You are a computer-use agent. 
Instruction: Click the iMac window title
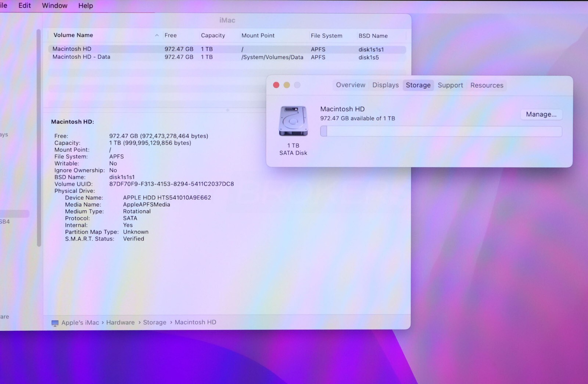(227, 20)
